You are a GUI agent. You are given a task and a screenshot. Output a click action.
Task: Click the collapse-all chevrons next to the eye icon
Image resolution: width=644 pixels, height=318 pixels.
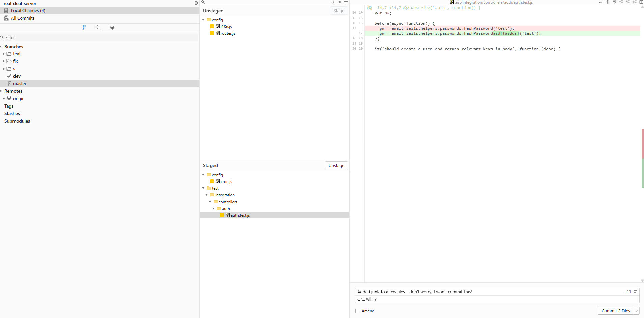[332, 2]
